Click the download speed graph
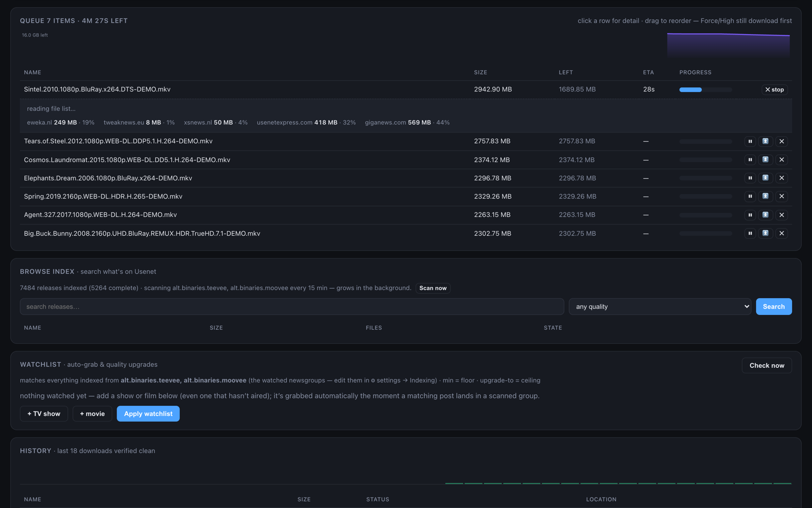This screenshot has height=508, width=812. pyautogui.click(x=728, y=45)
